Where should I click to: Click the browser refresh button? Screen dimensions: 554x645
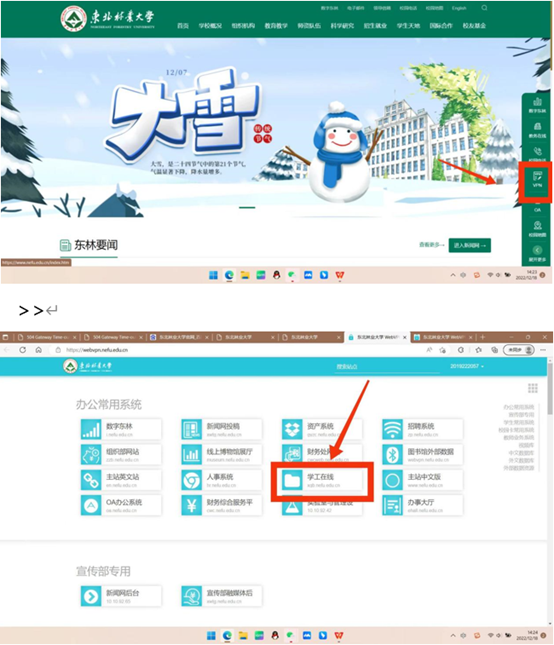23,350
